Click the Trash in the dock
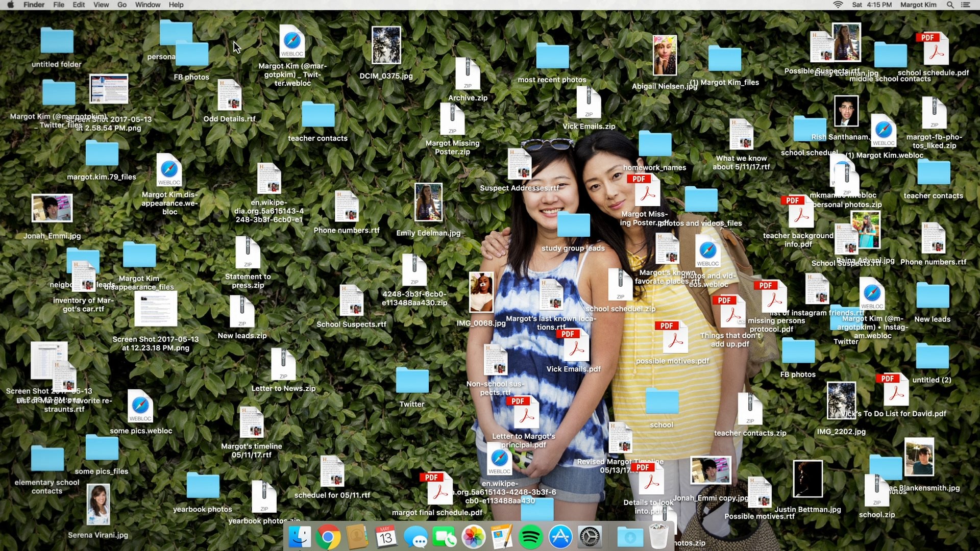This screenshot has width=980, height=551. [x=658, y=536]
